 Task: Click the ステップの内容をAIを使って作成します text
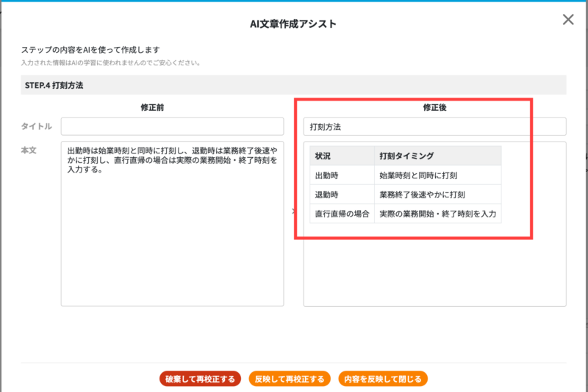pyautogui.click(x=90, y=50)
